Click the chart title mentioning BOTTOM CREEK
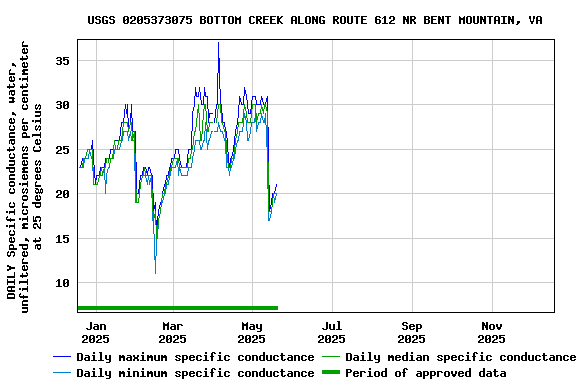Viewport: 576px width, 384px height. [315, 20]
